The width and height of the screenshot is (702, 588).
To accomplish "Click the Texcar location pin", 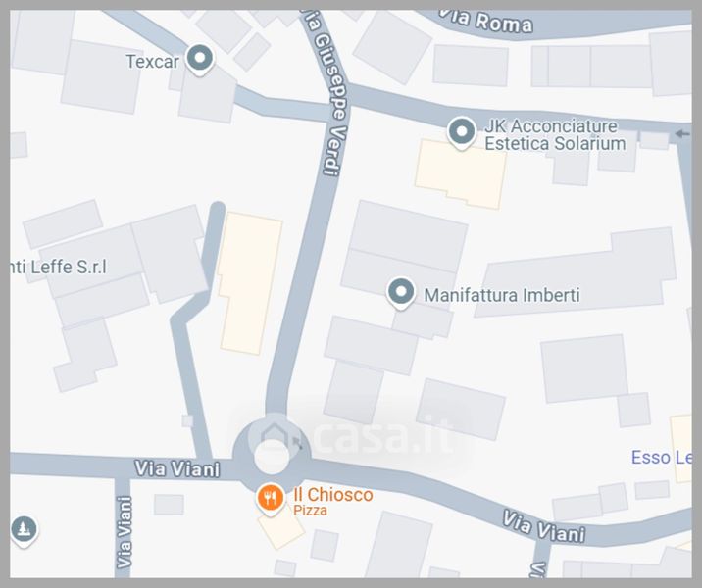I will tap(200, 60).
